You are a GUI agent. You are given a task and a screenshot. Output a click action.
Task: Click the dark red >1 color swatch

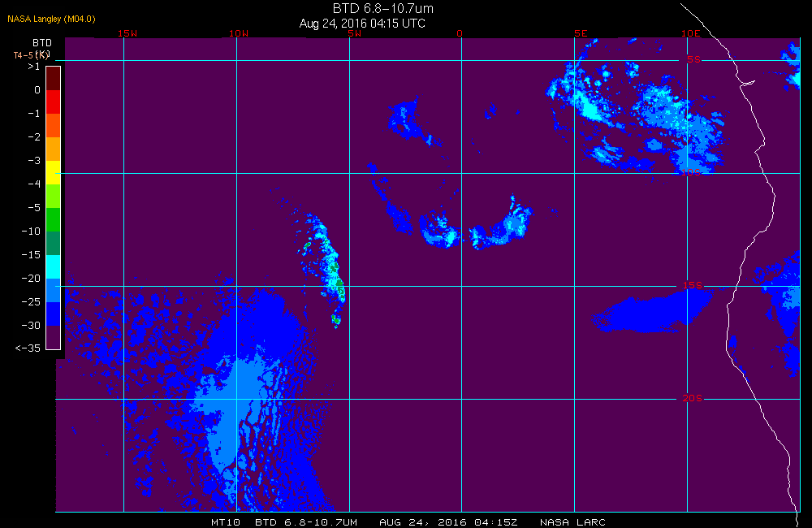click(x=54, y=78)
